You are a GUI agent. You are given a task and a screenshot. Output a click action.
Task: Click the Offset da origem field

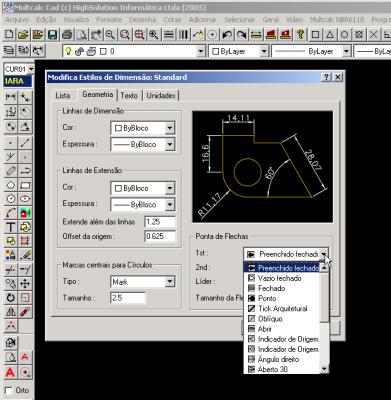click(x=160, y=236)
